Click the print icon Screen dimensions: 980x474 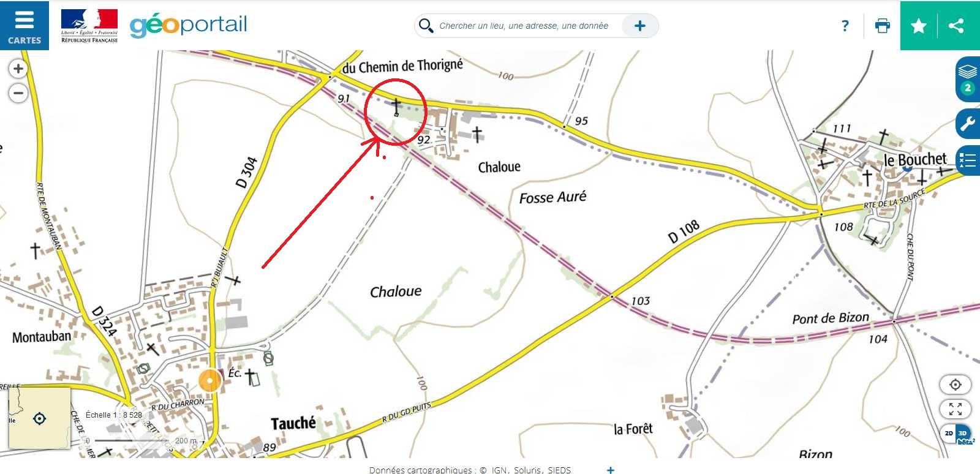883,26
